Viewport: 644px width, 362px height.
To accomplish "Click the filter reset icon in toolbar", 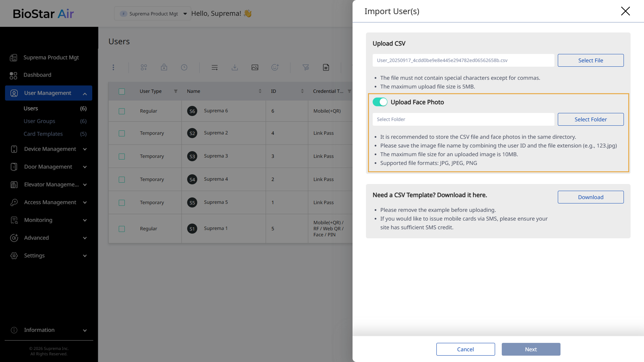I will click(x=306, y=67).
